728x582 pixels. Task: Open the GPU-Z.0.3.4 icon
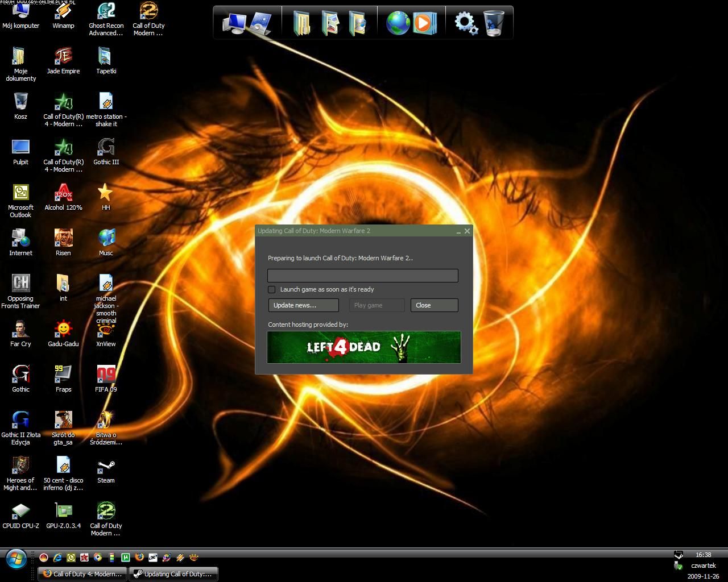click(63, 512)
